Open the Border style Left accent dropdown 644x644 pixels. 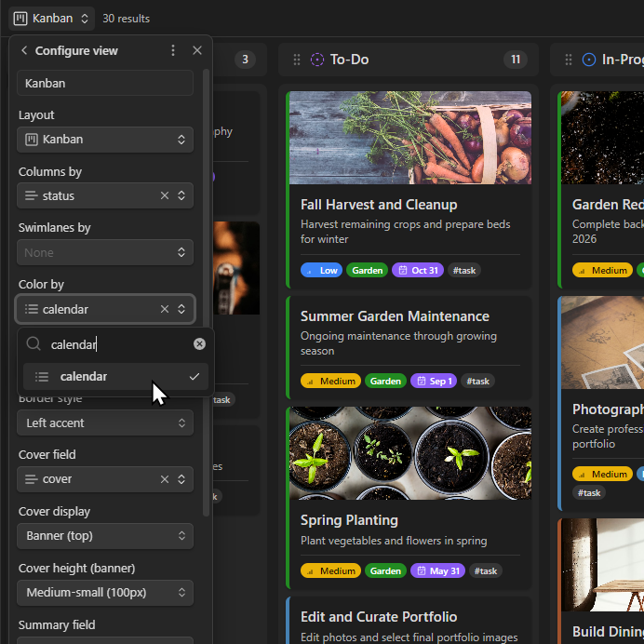point(105,423)
